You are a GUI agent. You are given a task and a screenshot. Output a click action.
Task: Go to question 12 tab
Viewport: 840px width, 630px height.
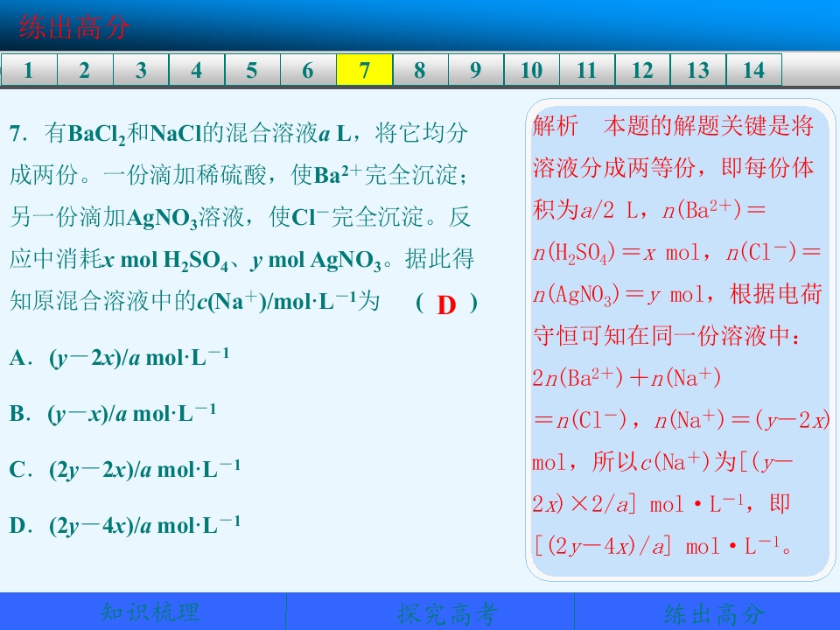click(x=643, y=70)
